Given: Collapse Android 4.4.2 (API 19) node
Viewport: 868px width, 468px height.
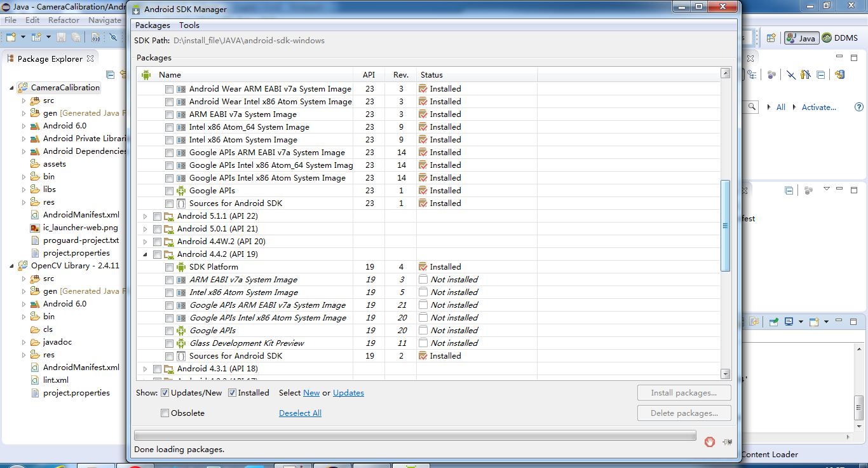Looking at the screenshot, I should click(145, 254).
